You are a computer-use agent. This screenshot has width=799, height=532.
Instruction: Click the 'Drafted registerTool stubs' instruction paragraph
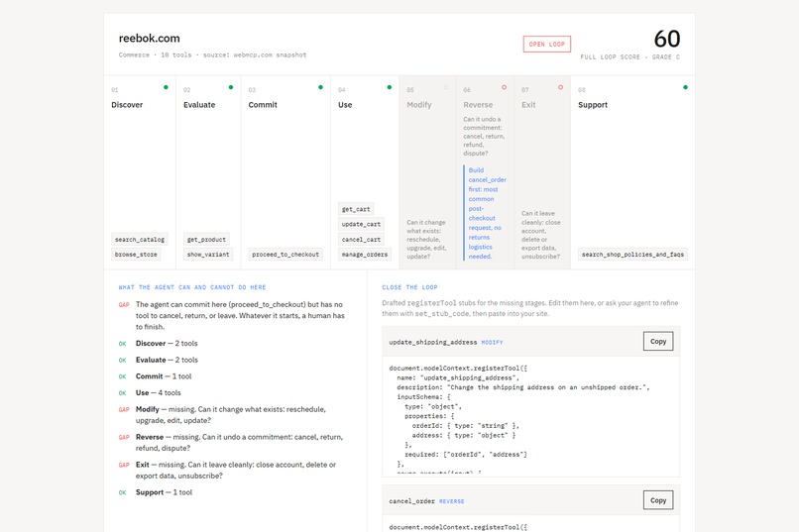(x=530, y=308)
